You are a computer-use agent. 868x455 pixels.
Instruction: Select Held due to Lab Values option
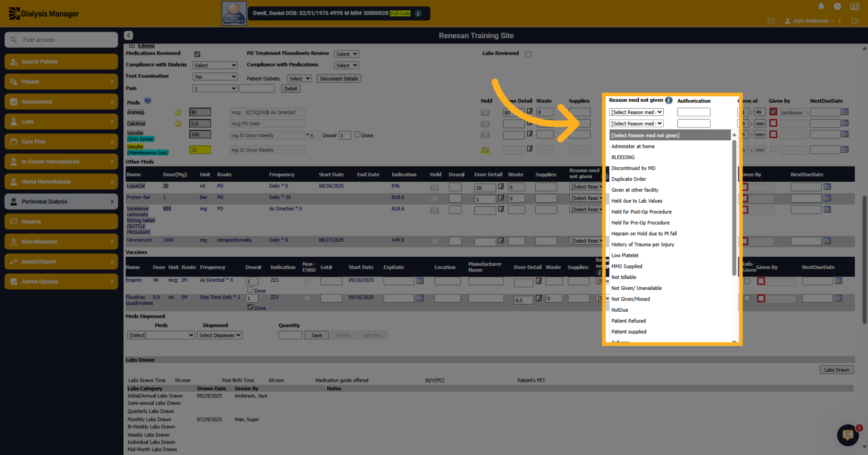(x=637, y=201)
